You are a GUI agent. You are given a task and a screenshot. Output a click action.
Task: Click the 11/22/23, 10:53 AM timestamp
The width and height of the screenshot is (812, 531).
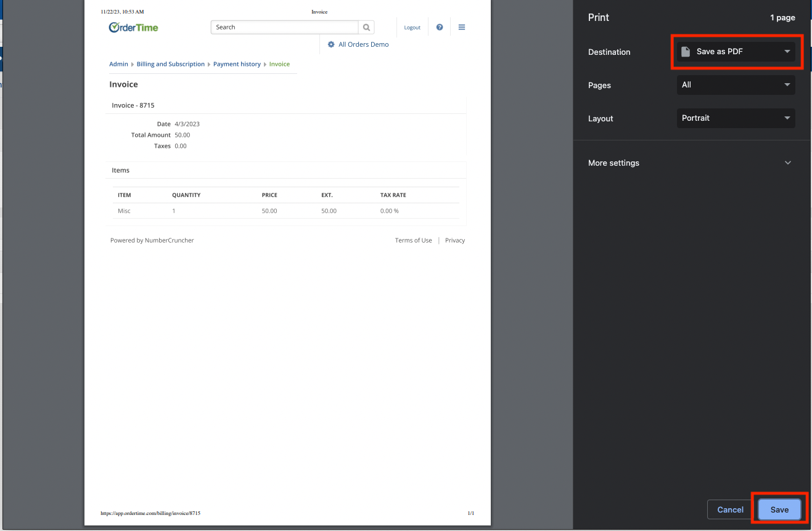tap(122, 12)
